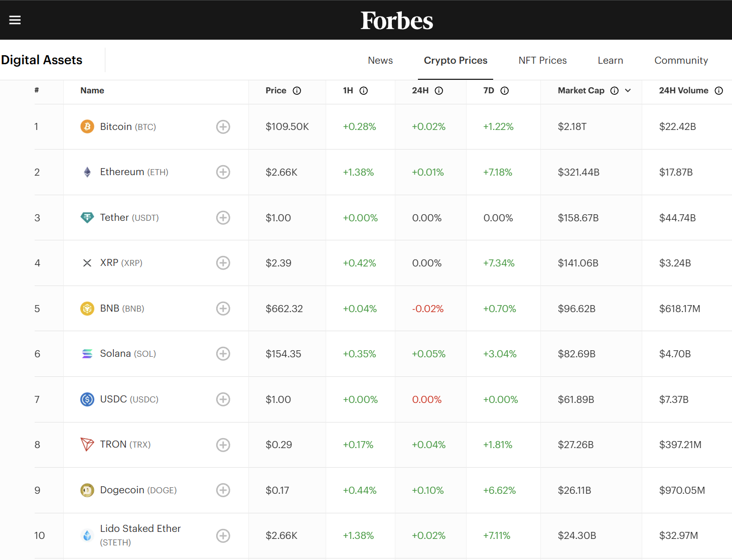This screenshot has width=732, height=560.
Task: Open the News section
Action: point(380,60)
